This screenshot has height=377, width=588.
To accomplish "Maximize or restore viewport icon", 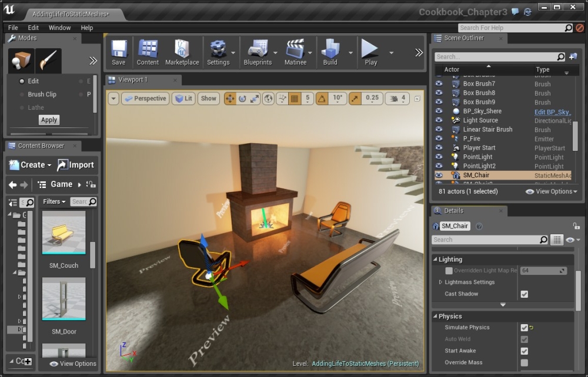I will (x=417, y=99).
